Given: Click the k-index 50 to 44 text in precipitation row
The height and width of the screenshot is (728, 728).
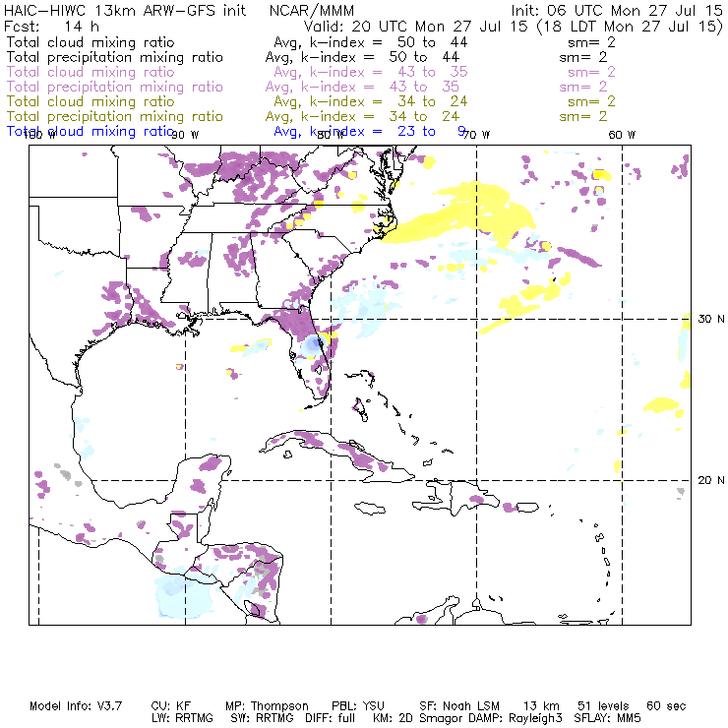Looking at the screenshot, I should (362, 57).
